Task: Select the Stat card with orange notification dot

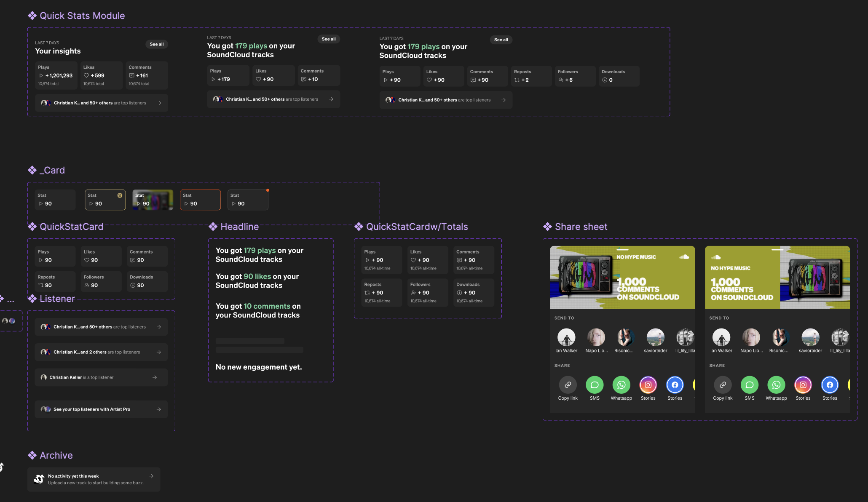Action: 248,200
